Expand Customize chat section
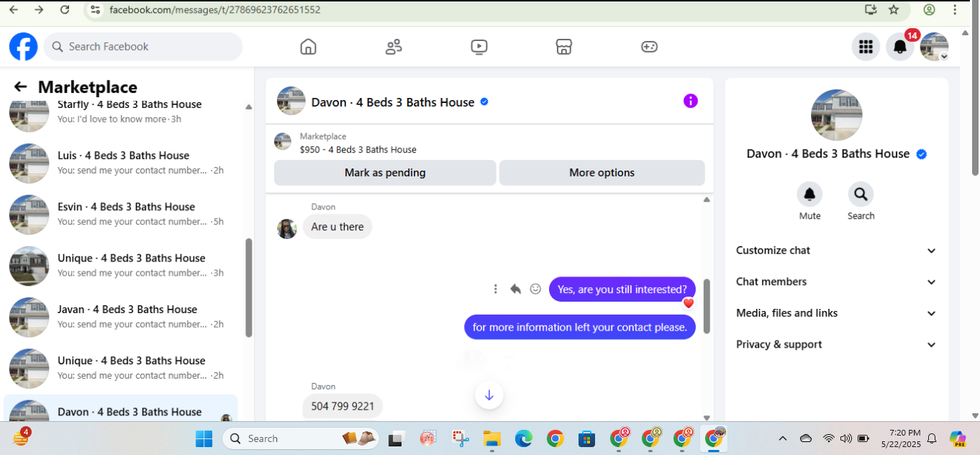The height and width of the screenshot is (455, 980). pyautogui.click(x=837, y=251)
